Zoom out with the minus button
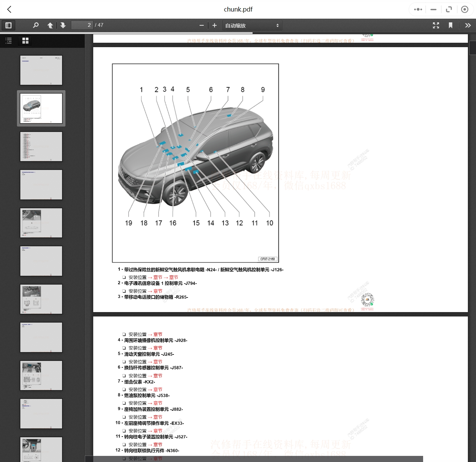The width and height of the screenshot is (476, 462). pos(202,25)
